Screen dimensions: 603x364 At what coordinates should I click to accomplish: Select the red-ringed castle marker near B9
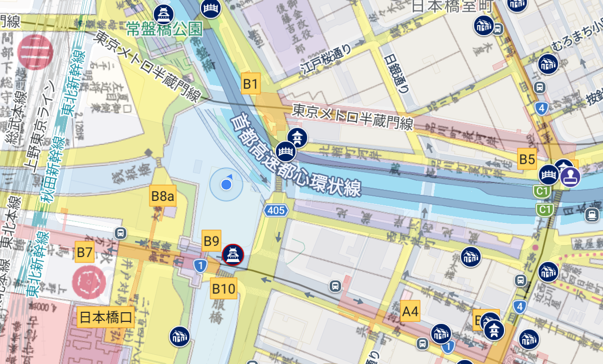[x=233, y=255]
